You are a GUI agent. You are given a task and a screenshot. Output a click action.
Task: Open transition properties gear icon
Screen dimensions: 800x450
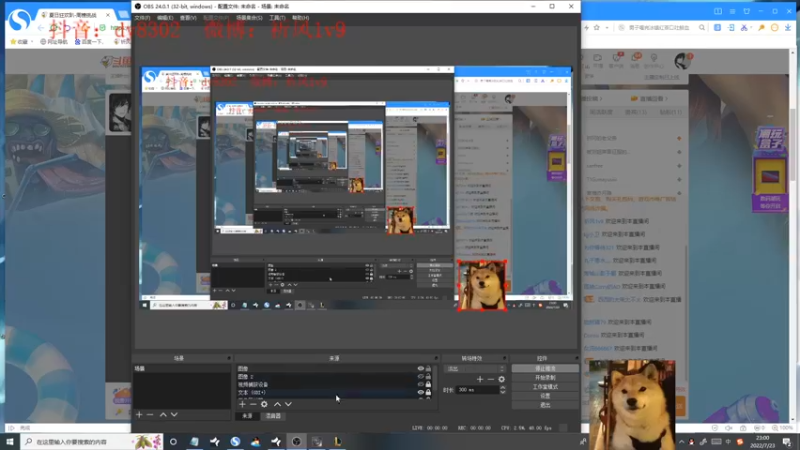tap(502, 379)
